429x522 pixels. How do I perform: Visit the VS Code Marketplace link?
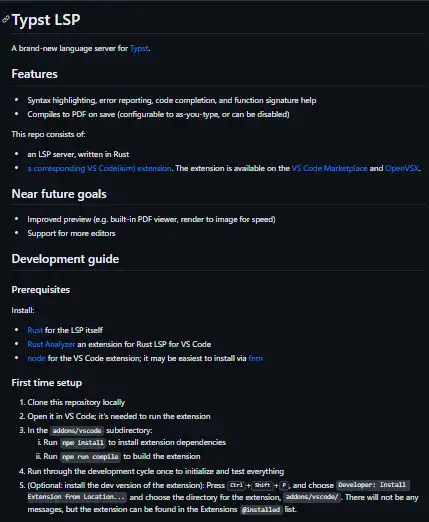(329, 168)
